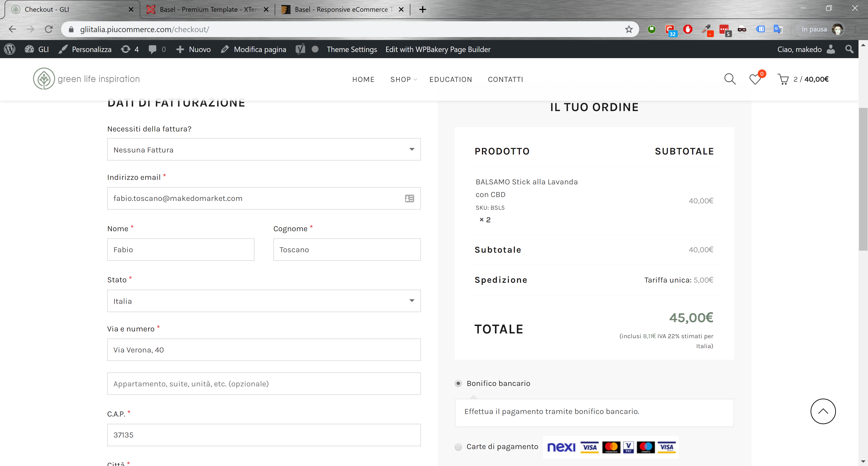
Task: Open the Chrome three-dot menu
Action: tap(856, 29)
